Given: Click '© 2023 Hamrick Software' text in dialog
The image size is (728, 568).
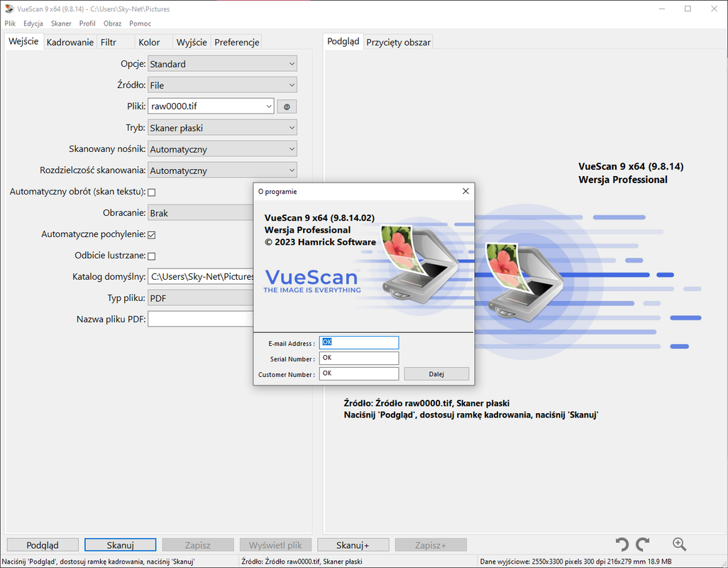Looking at the screenshot, I should 320,242.
